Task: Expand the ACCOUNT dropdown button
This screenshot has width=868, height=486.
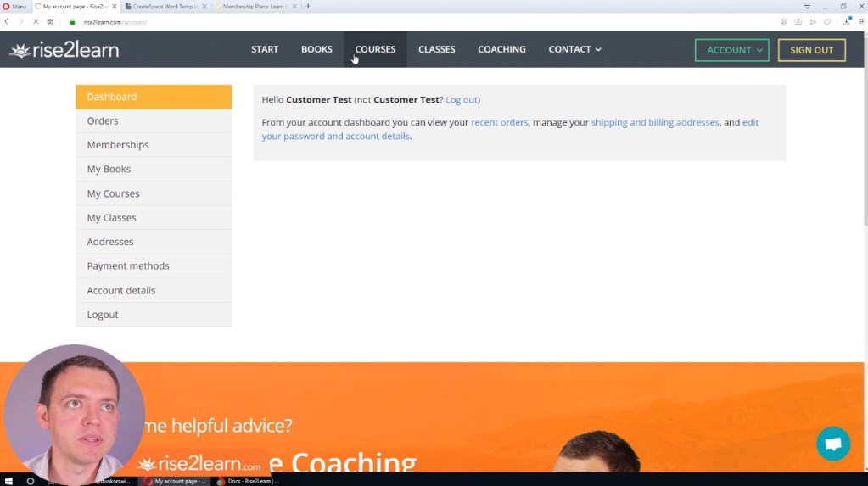Action: (x=732, y=50)
